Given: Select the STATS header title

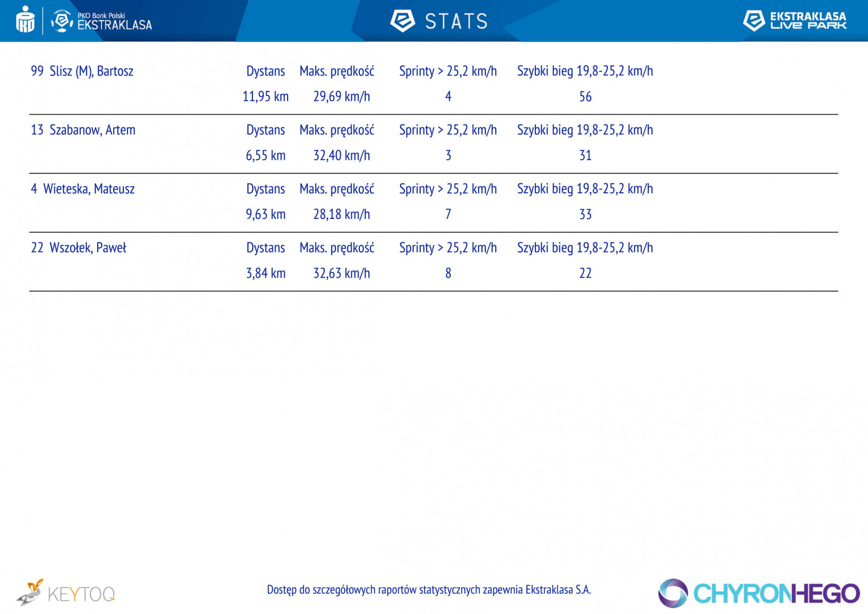Looking at the screenshot, I should (x=456, y=22).
